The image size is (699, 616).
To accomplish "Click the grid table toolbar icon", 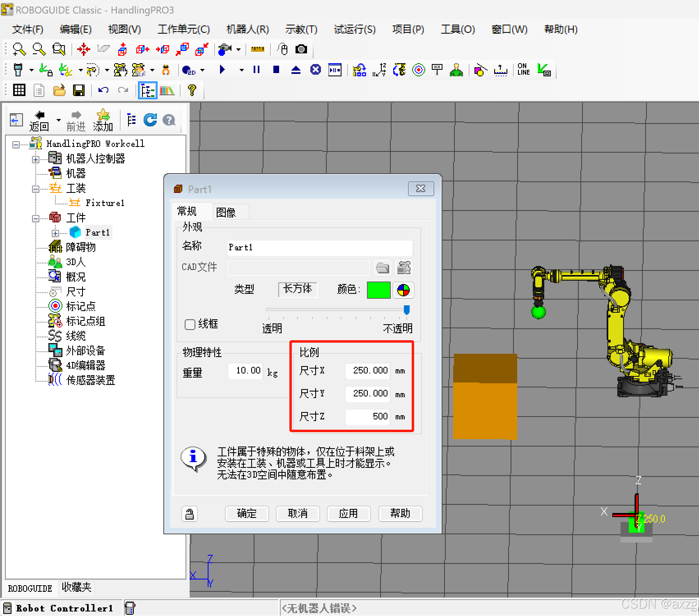I will click(x=19, y=90).
